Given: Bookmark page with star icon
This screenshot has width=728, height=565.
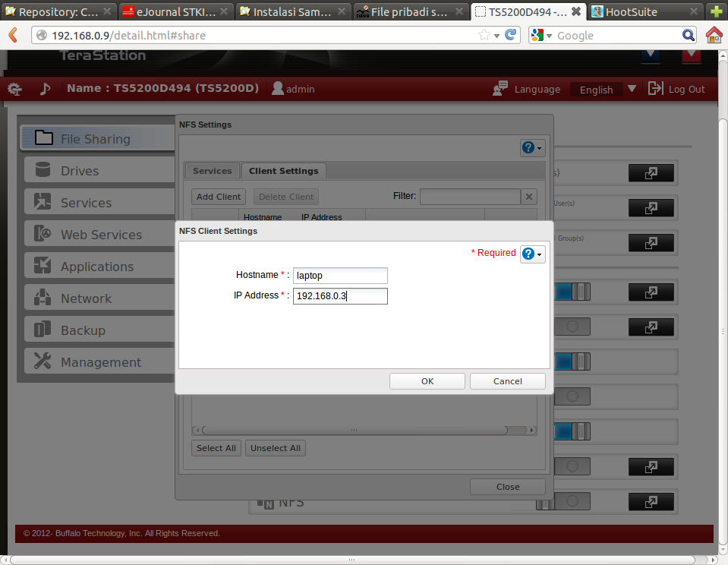Looking at the screenshot, I should click(484, 35).
